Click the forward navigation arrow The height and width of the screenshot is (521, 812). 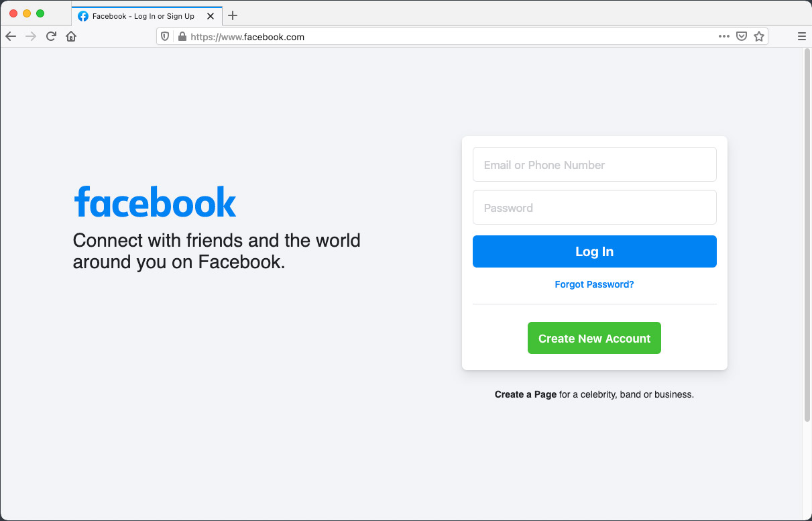tap(31, 37)
